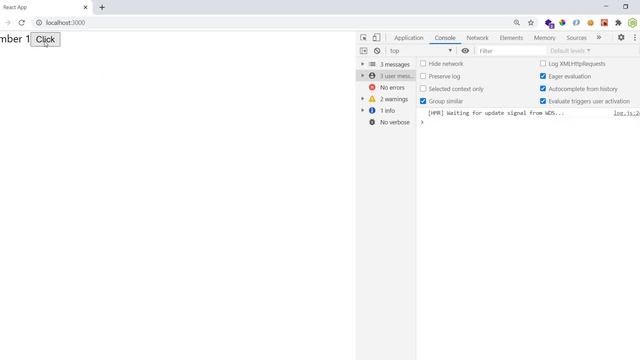Open DevTools three-dot customize menu
Viewport: 640px width, 360px height.
635,38
